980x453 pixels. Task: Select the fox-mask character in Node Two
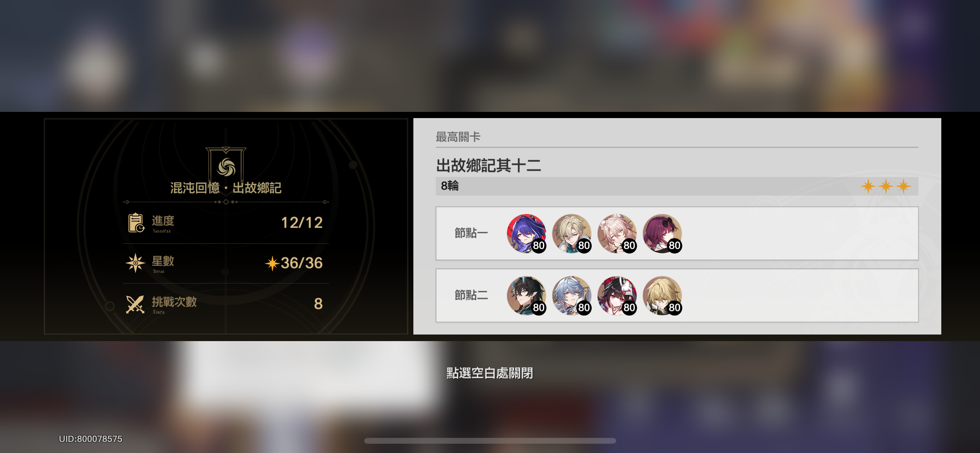pos(617,295)
